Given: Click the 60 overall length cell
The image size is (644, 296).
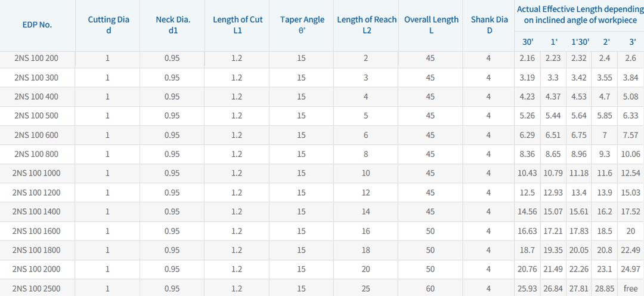Looking at the screenshot, I should (x=431, y=289).
